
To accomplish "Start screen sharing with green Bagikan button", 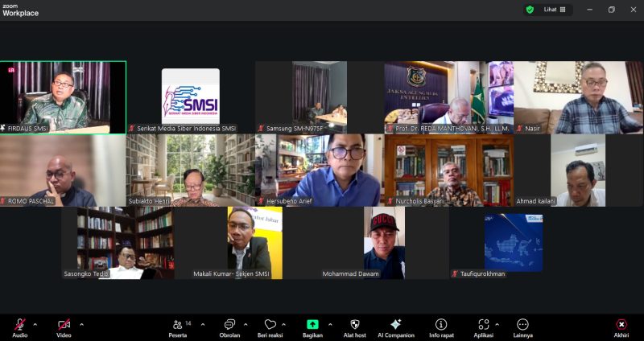I will click(312, 325).
